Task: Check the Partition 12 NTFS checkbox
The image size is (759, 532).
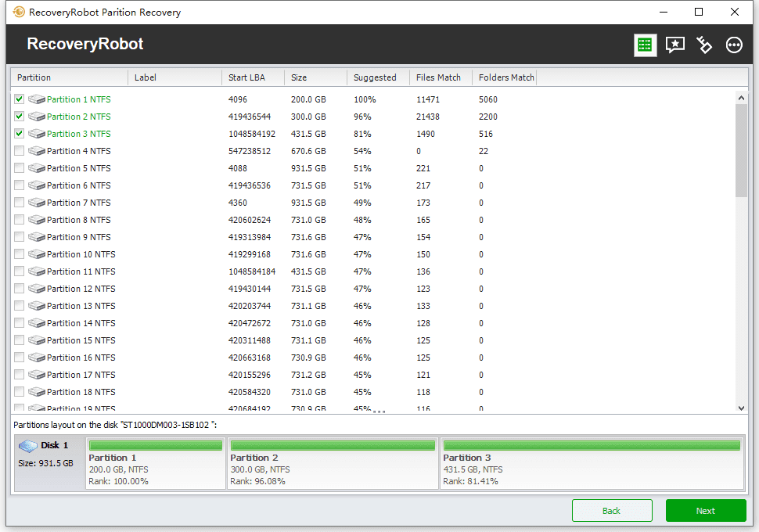Action: [19, 288]
